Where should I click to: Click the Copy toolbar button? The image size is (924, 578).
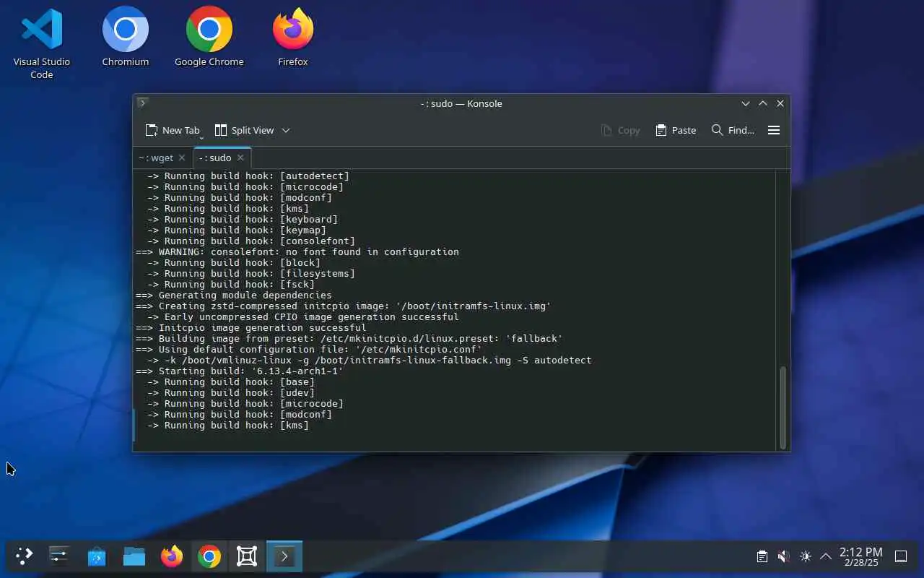click(x=620, y=130)
